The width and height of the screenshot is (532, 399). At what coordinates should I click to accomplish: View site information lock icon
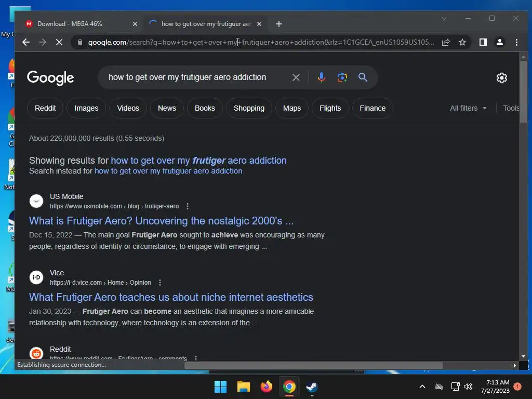[79, 42]
